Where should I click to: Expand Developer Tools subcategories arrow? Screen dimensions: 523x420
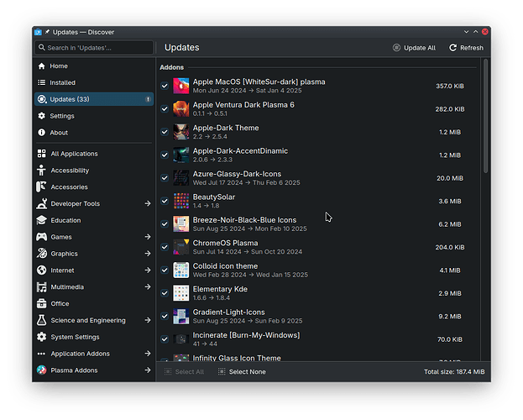coord(148,203)
